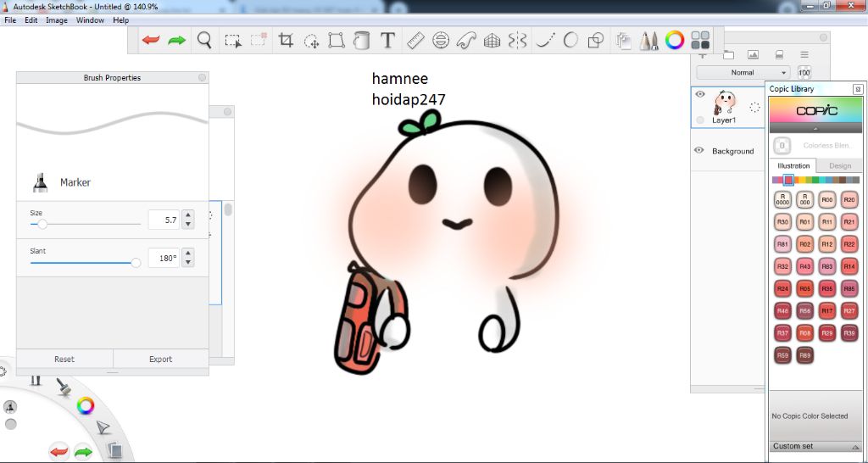Pick the R20 Copic color swatch
The image size is (868, 463).
(849, 200)
